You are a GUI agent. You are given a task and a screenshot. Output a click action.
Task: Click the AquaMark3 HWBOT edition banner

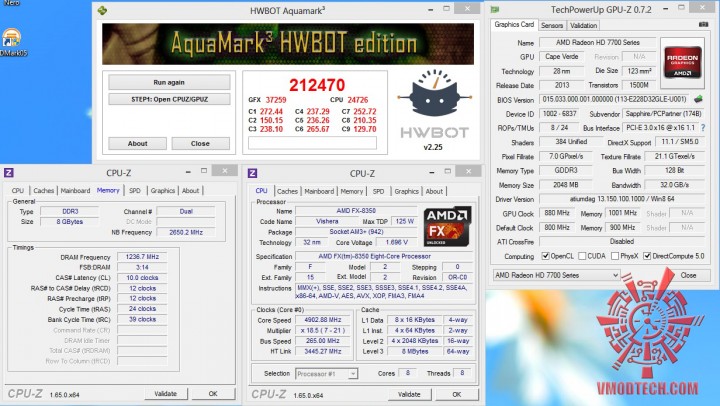tap(288, 44)
